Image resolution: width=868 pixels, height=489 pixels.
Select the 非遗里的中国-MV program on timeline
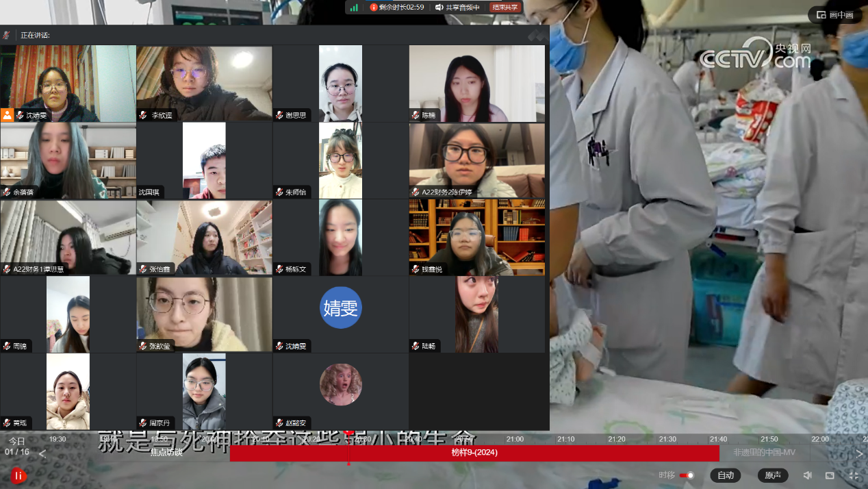(764, 453)
